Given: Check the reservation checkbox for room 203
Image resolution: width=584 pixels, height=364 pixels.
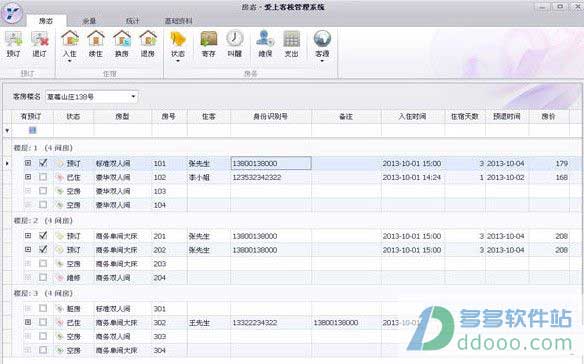Looking at the screenshot, I should pos(43,263).
